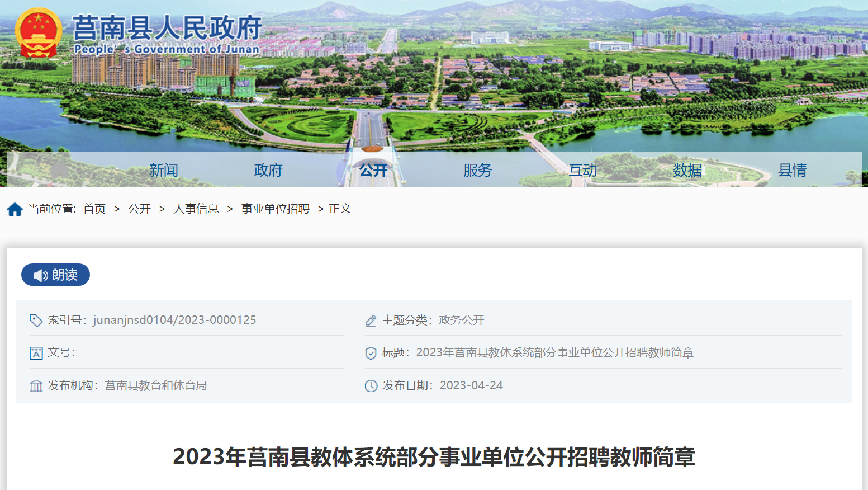Click the 政务公开 category value
The width and height of the screenshot is (868, 490).
(462, 320)
